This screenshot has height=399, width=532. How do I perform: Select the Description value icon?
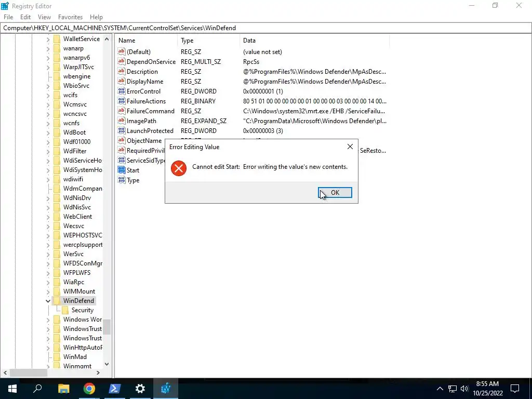122,71
